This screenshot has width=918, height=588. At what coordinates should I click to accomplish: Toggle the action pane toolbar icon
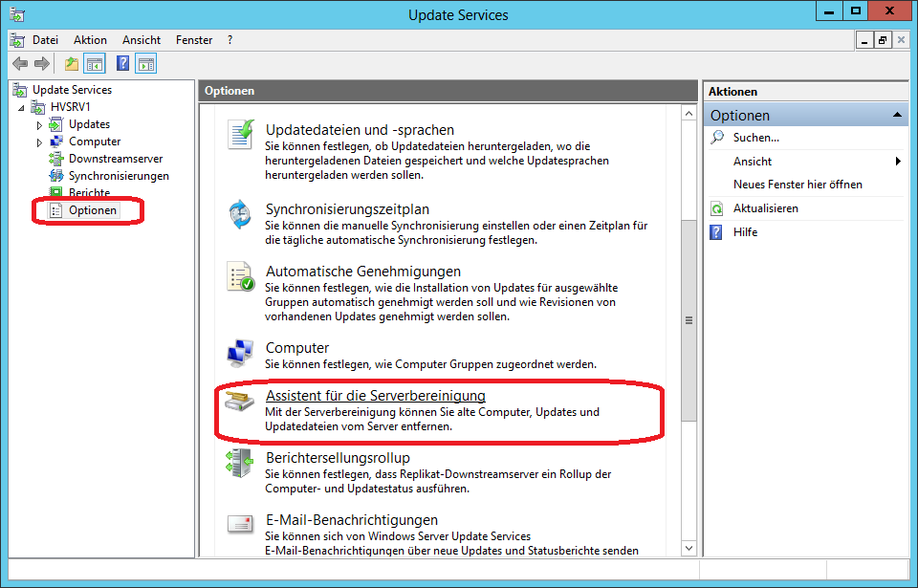click(x=145, y=63)
